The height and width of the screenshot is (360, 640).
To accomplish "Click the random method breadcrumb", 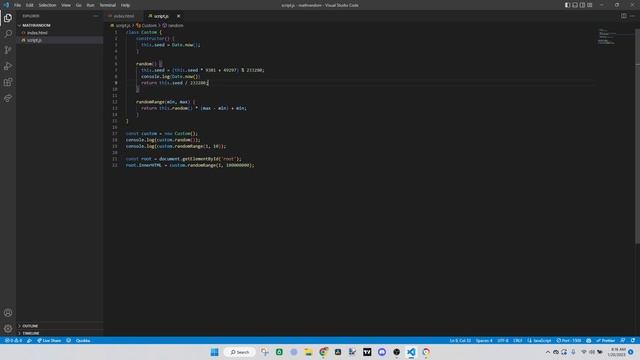I will pyautogui.click(x=173, y=25).
